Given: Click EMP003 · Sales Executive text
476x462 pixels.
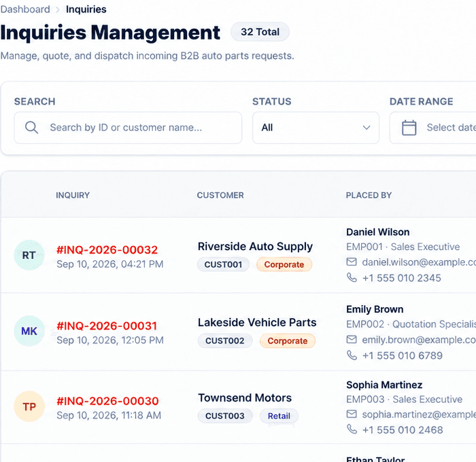Looking at the screenshot, I should tap(404, 399).
